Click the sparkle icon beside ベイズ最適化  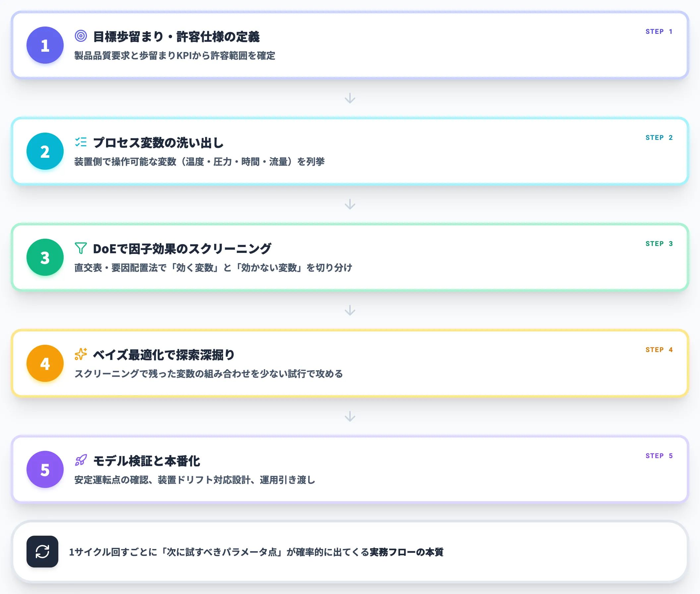point(81,354)
